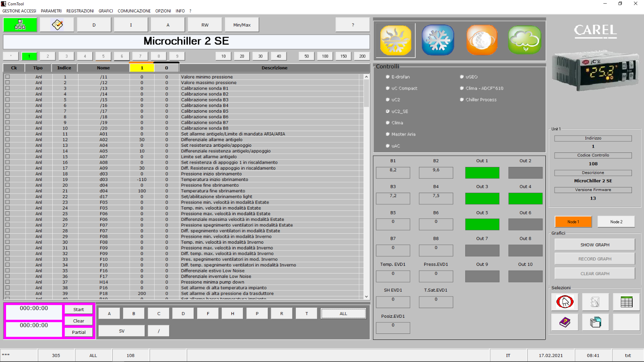Open the GESTIONE ACCESSI menu
Screen dimensions: 644x362
tap(19, 11)
